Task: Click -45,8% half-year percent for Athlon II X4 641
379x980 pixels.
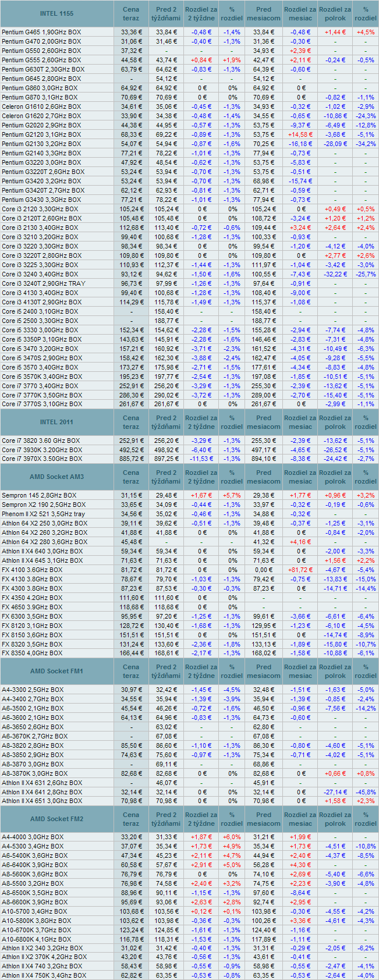Action: (x=366, y=792)
